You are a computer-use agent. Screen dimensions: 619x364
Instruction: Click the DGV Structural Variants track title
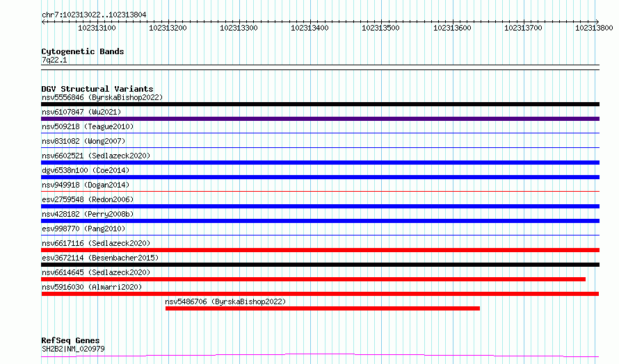click(x=97, y=89)
